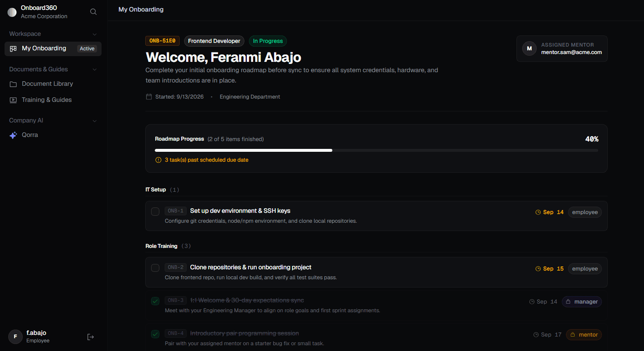
Task: Check the ONB-1 dev environment task
Action: click(155, 212)
